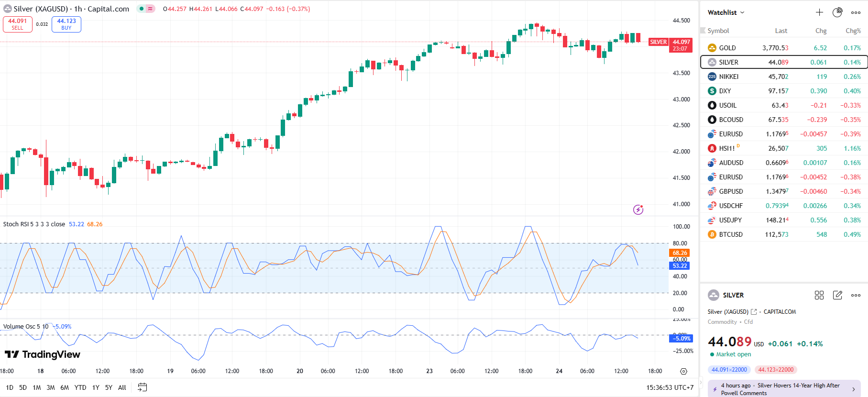Expand the Silver news headline arrow
Image resolution: width=868 pixels, height=397 pixels.
click(854, 389)
